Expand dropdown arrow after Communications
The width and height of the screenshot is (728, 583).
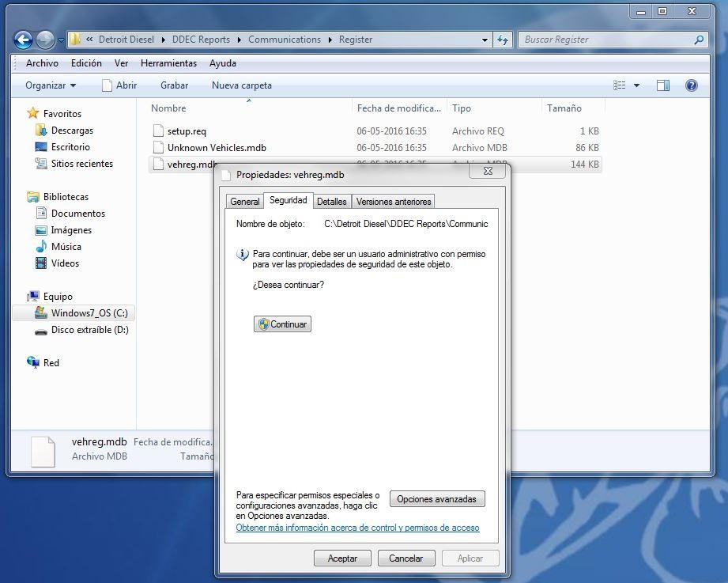330,40
